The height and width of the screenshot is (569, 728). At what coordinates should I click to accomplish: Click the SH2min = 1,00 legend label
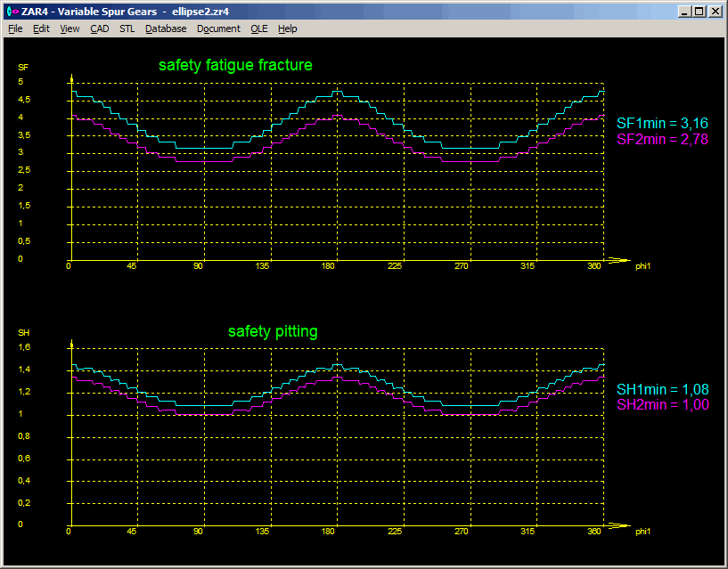[x=663, y=404]
